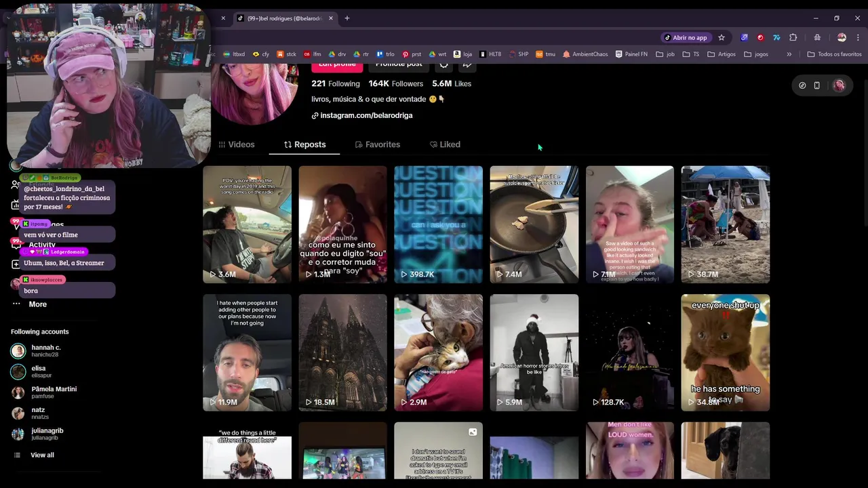Open the Chrome three-dot menu
868x488 pixels.
tap(858, 37)
